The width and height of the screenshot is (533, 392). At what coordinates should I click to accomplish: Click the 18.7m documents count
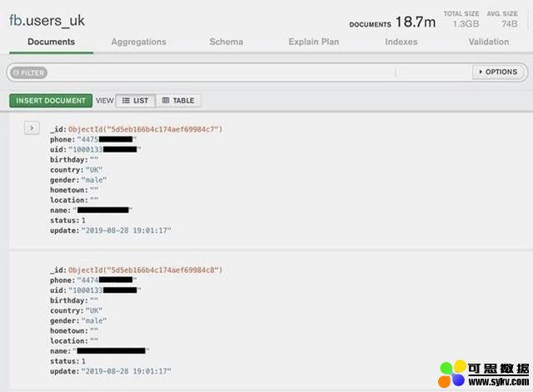click(x=416, y=22)
